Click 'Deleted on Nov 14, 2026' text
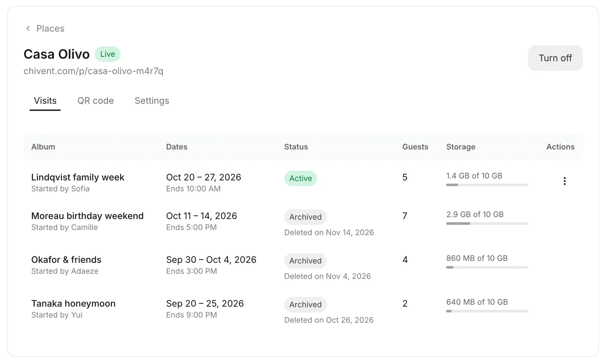Screen dimensions: 606x364 click(x=329, y=232)
